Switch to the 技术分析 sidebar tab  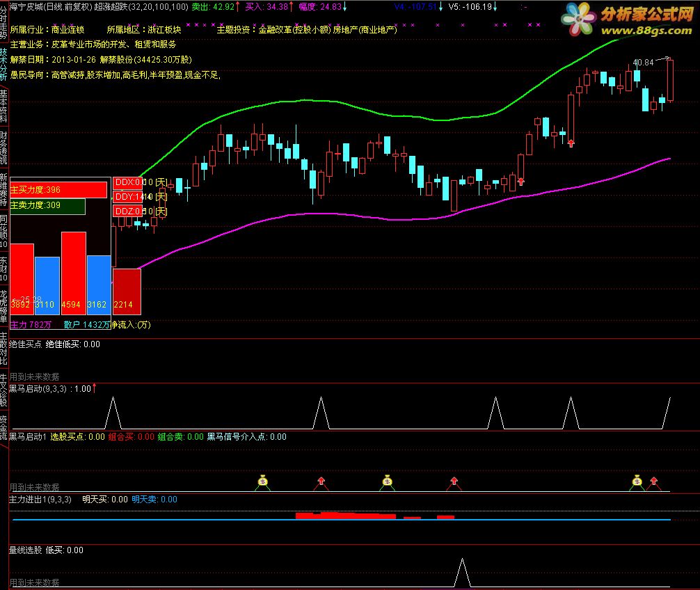click(3, 64)
